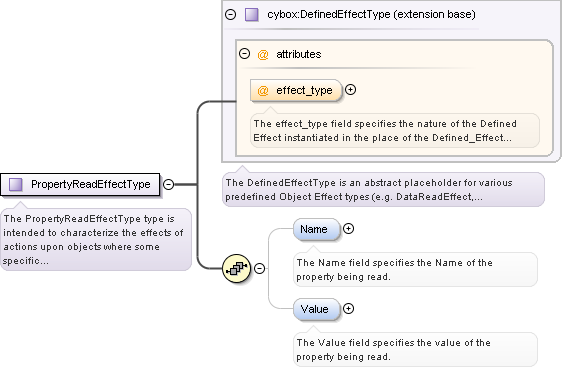The height and width of the screenshot is (370, 563).
Task: Select the PropertyReadEffectType type box
Action: 80,185
